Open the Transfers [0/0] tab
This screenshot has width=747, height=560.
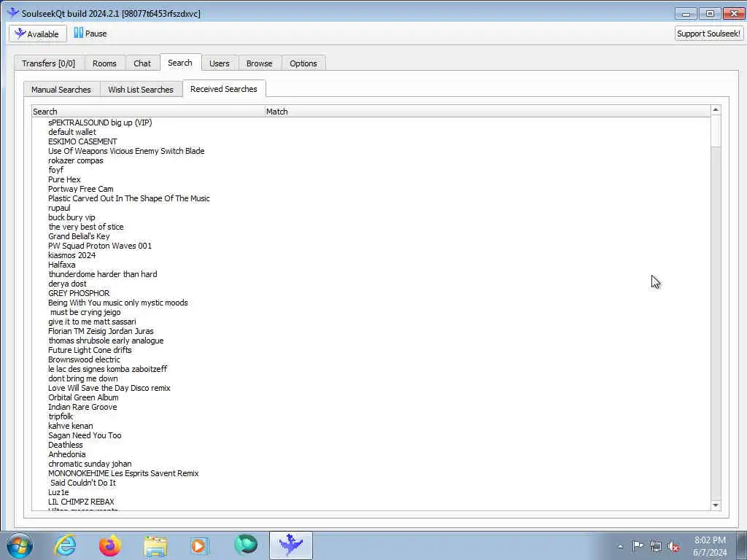(x=49, y=63)
